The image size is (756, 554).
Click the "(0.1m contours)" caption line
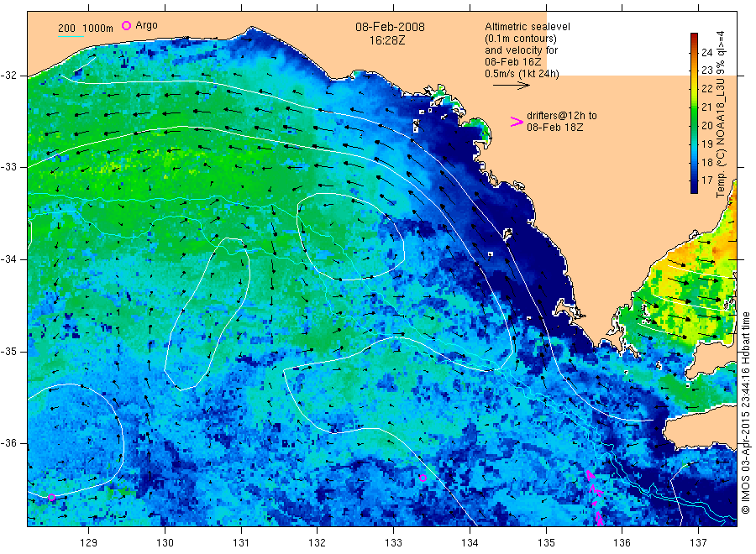pyautogui.click(x=521, y=39)
